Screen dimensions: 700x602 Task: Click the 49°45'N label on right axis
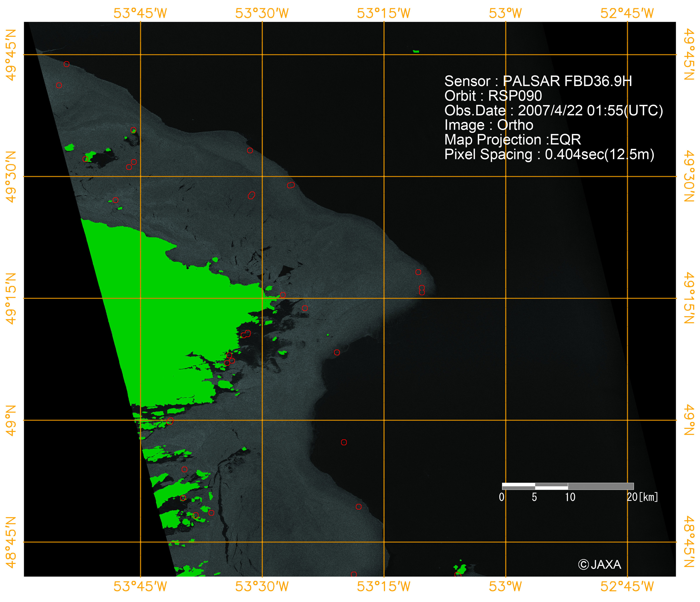click(689, 54)
